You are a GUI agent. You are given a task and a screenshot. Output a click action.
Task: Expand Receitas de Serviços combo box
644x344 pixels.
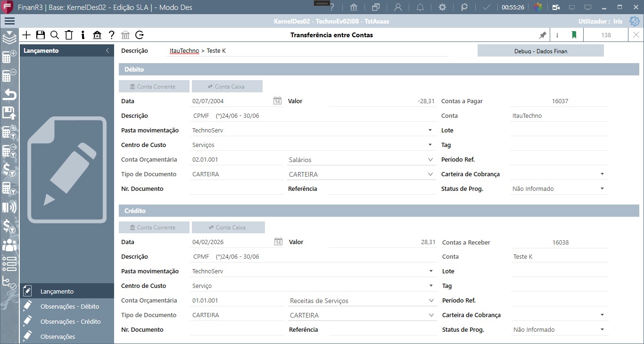[431, 301]
